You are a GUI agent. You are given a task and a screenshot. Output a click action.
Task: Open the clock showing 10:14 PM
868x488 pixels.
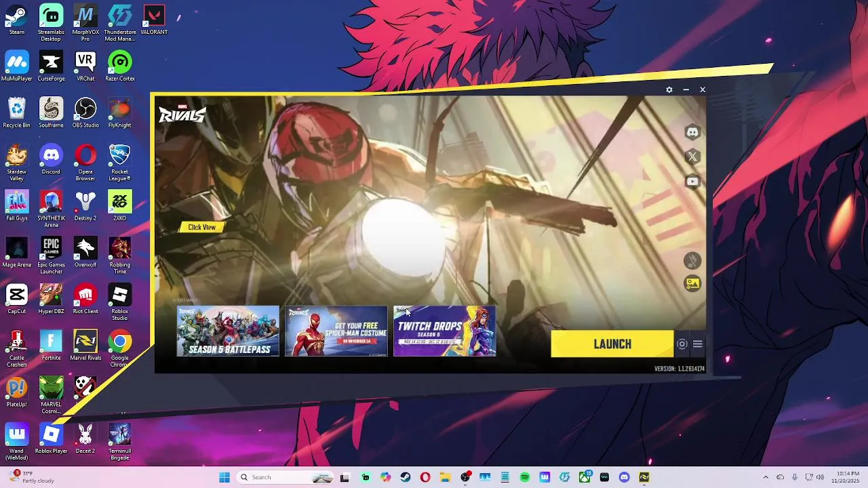(845, 477)
